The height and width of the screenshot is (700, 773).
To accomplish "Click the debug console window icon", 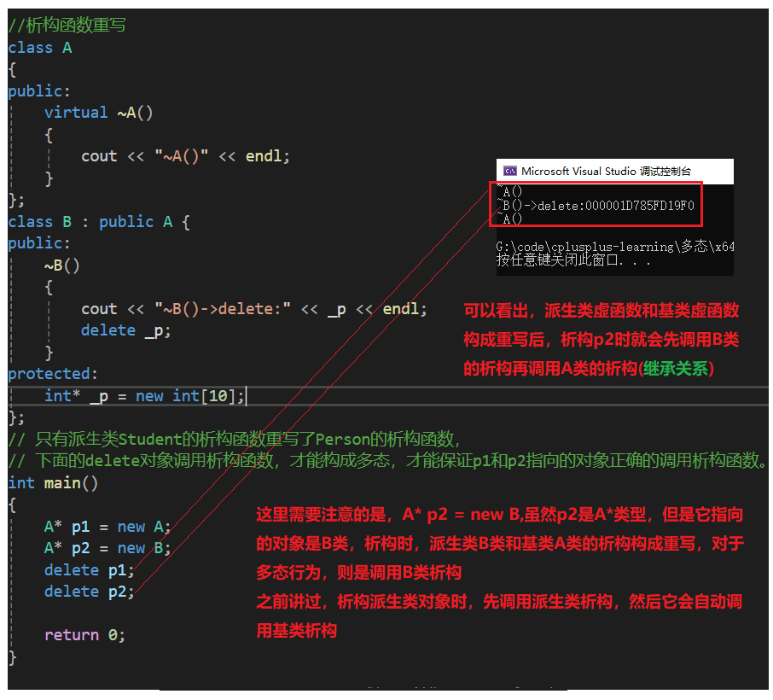I will (x=509, y=172).
